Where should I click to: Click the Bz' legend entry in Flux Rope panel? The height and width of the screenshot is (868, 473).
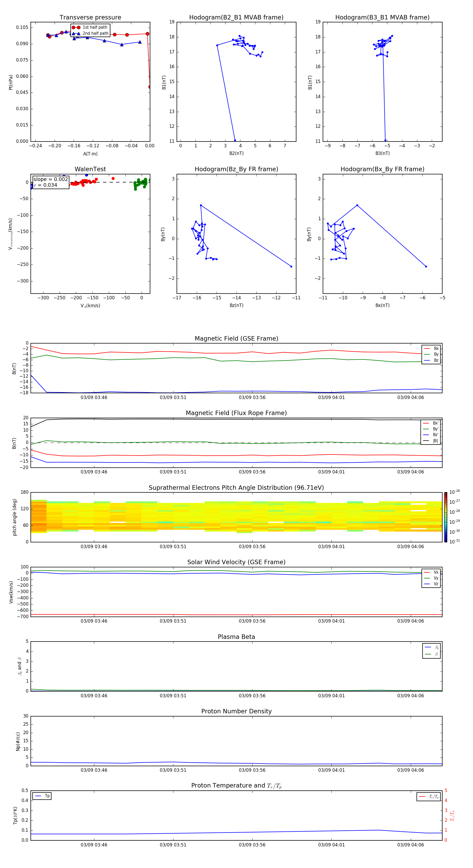[431, 435]
